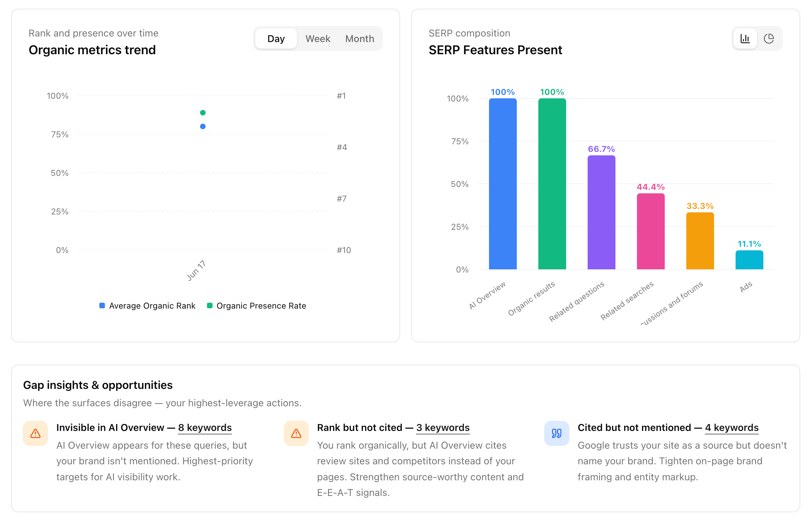Click the blue Average Organic Rank legend swatch

[102, 305]
